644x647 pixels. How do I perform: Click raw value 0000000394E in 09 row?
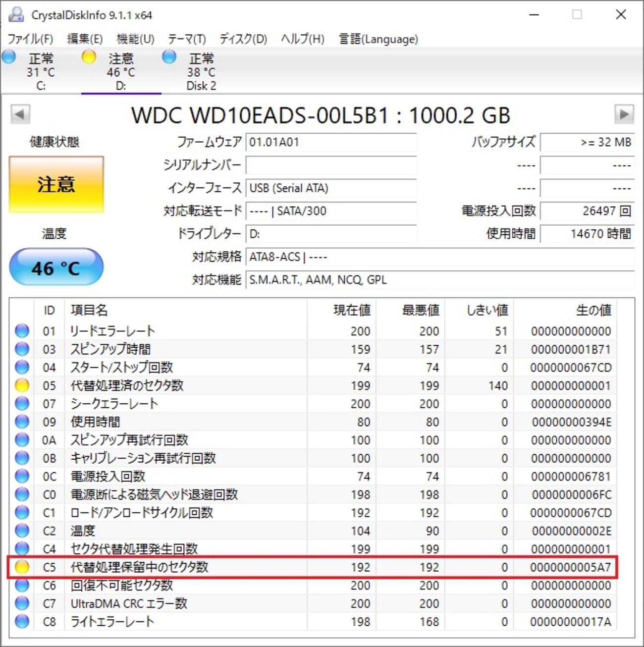click(x=572, y=422)
